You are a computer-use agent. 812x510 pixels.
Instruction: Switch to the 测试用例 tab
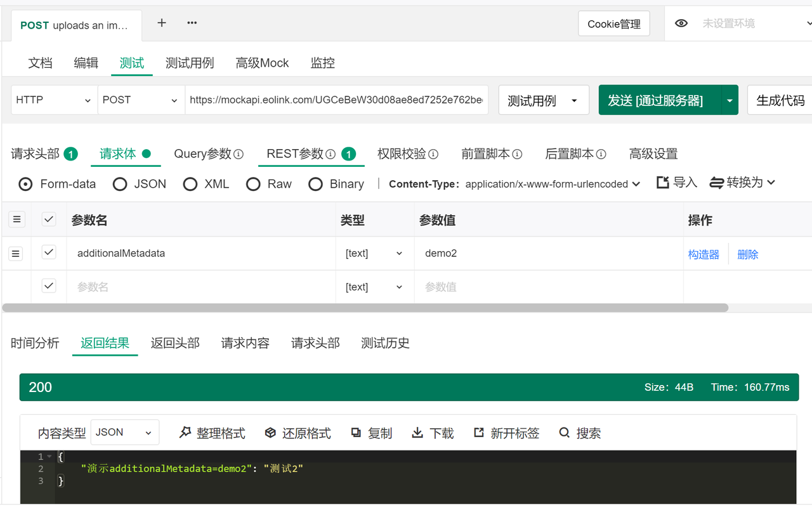[190, 63]
